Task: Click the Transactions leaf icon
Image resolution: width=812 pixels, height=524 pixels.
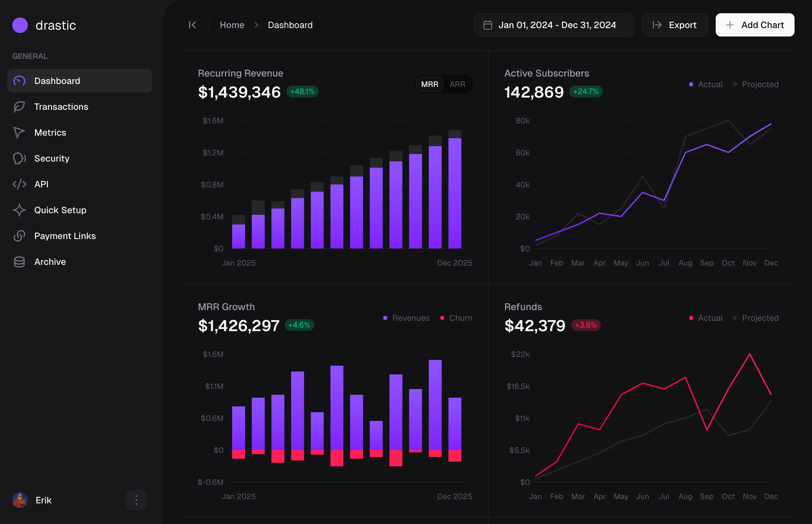Action: click(19, 107)
